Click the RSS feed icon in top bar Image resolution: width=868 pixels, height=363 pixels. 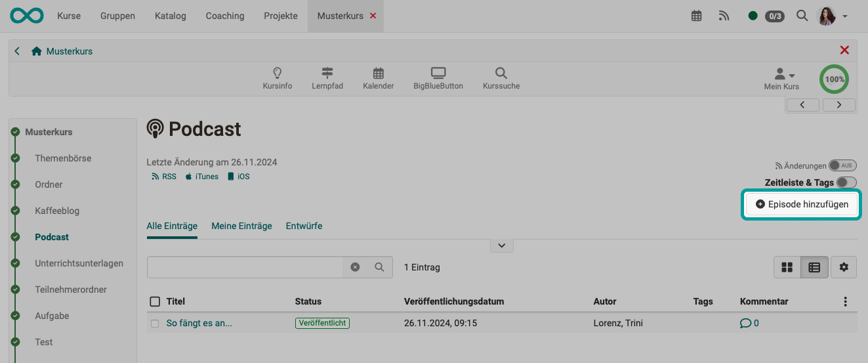pos(724,16)
